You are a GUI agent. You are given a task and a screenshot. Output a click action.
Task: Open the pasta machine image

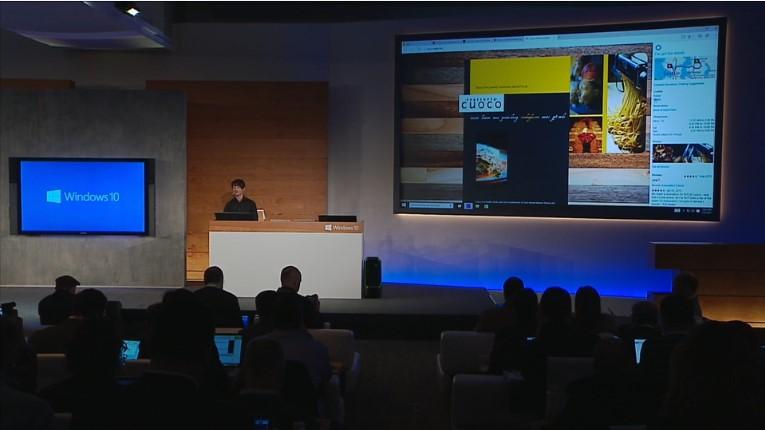pyautogui.click(x=628, y=103)
